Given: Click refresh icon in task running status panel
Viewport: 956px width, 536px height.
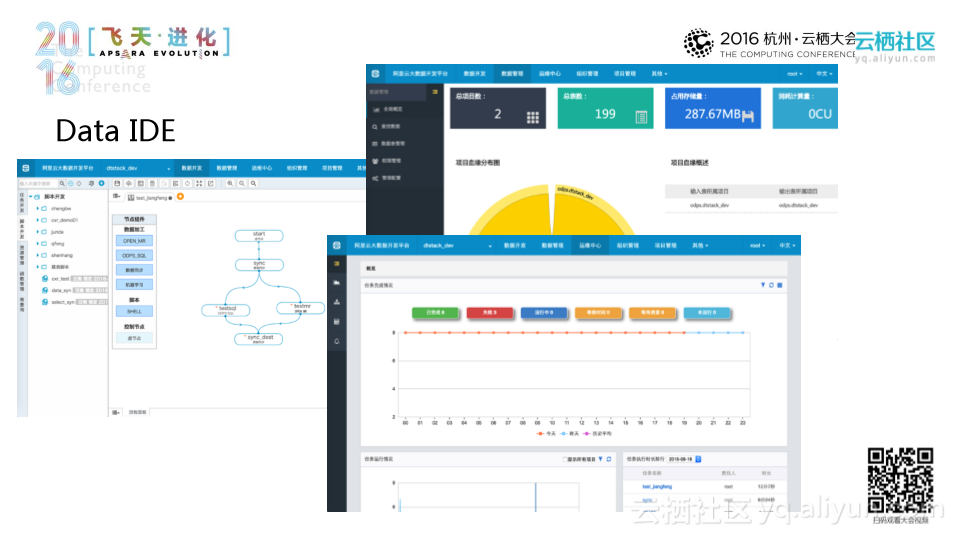Looking at the screenshot, I should pos(608,459).
